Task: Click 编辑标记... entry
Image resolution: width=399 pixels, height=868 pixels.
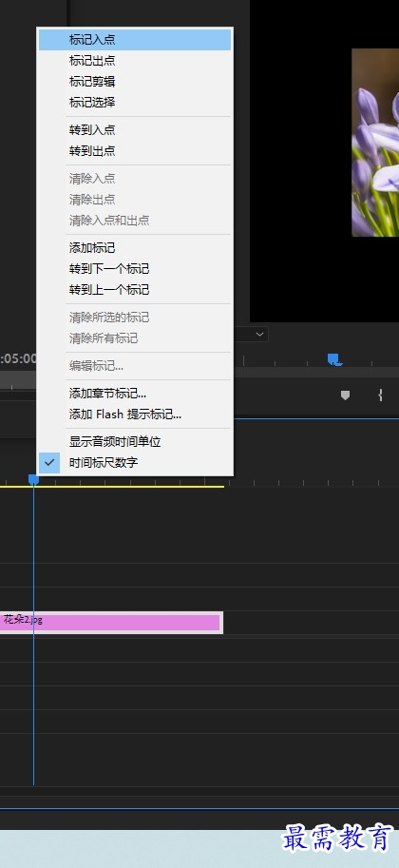Action: pos(135,366)
